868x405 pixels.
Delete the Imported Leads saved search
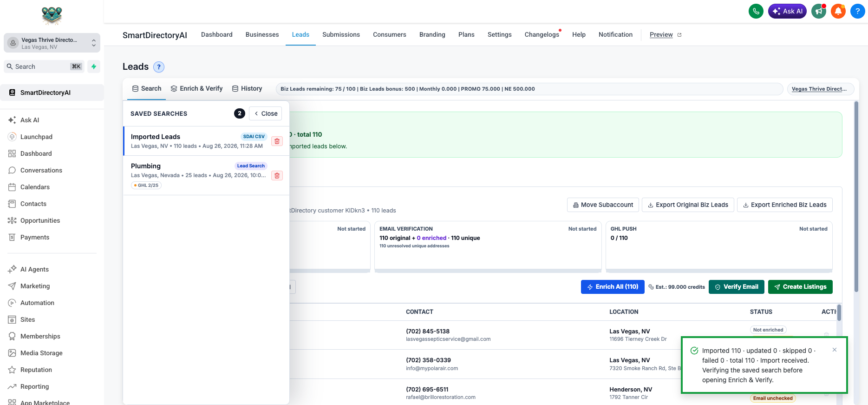click(277, 141)
